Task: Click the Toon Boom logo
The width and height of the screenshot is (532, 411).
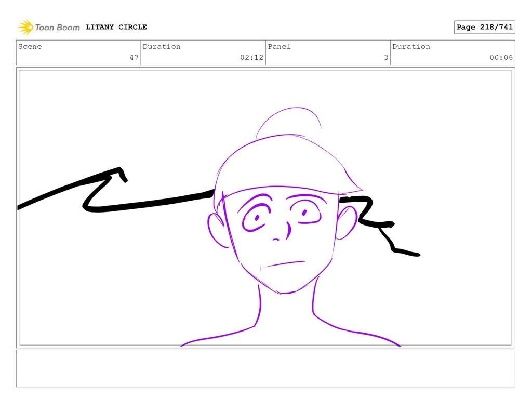Action: coord(49,27)
